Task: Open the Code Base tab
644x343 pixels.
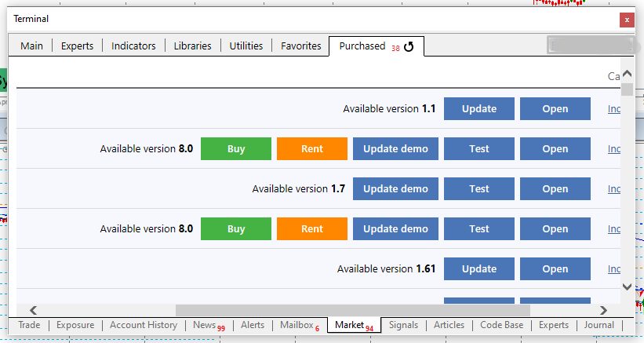Action: pyautogui.click(x=501, y=325)
